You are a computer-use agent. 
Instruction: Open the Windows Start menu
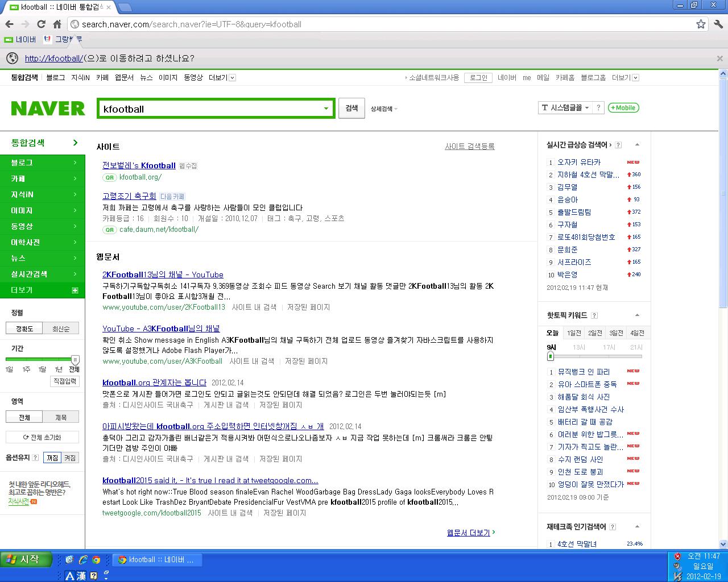(x=26, y=560)
